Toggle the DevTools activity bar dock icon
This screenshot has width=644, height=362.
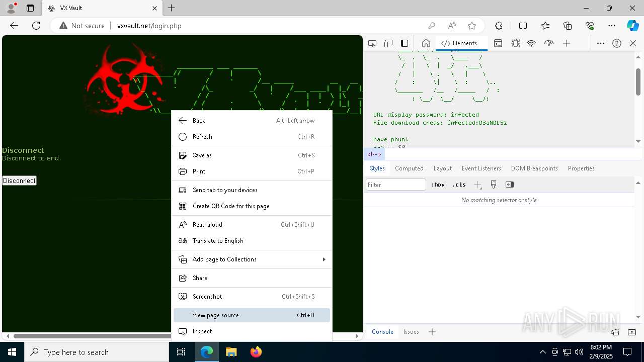[x=405, y=43]
